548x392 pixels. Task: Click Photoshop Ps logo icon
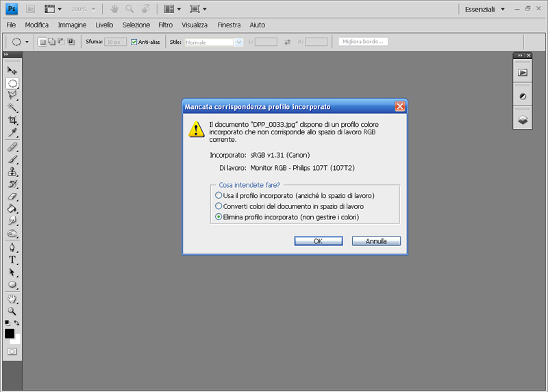pyautogui.click(x=12, y=9)
